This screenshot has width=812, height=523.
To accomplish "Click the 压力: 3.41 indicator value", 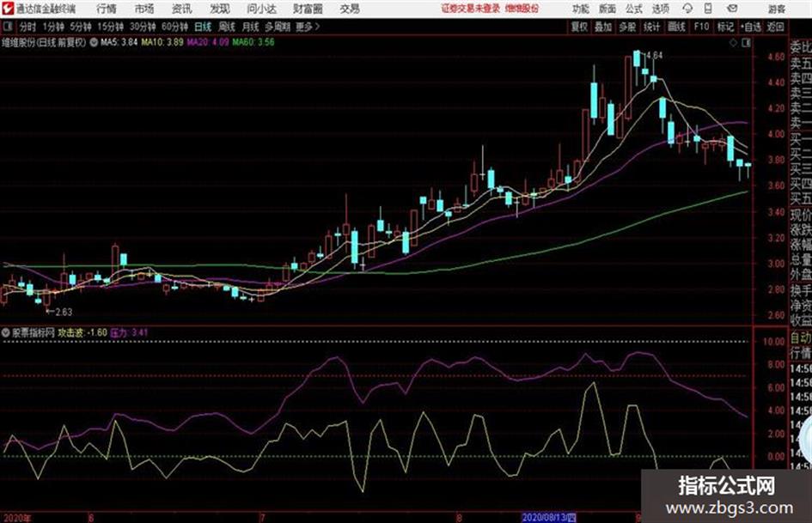I will (x=129, y=332).
